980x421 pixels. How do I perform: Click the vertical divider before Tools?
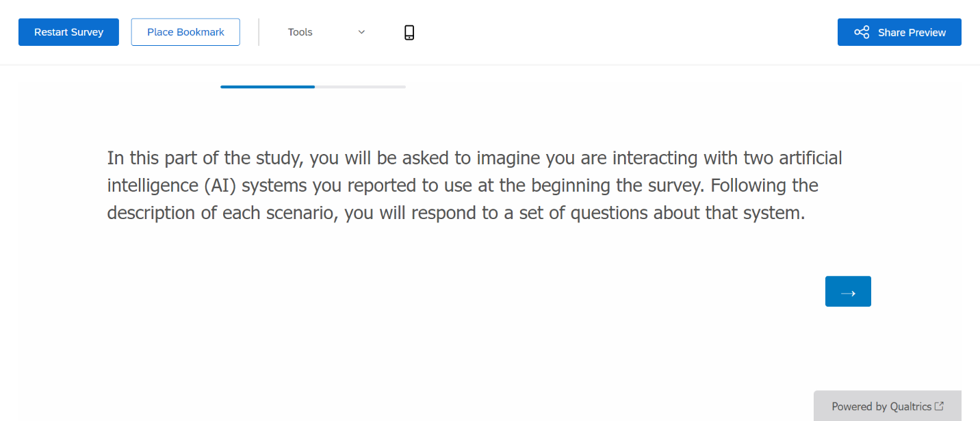point(259,32)
